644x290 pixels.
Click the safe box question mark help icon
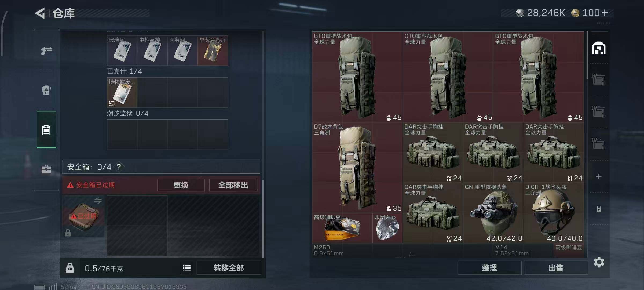tap(119, 167)
